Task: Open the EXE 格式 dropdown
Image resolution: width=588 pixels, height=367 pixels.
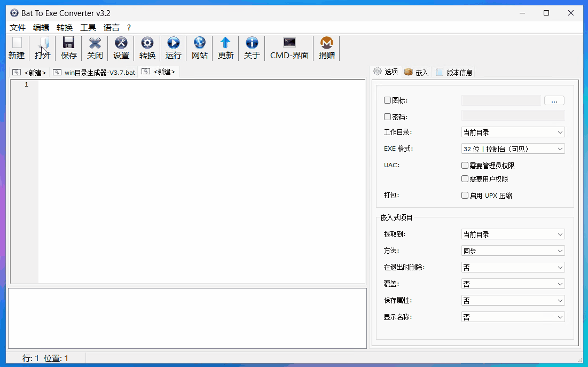Action: pyautogui.click(x=513, y=149)
